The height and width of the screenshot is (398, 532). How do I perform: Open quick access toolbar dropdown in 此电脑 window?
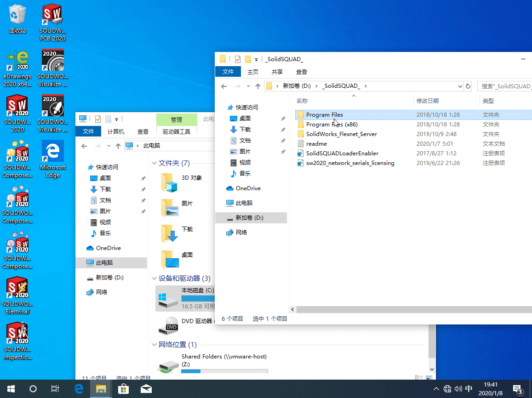[116, 119]
